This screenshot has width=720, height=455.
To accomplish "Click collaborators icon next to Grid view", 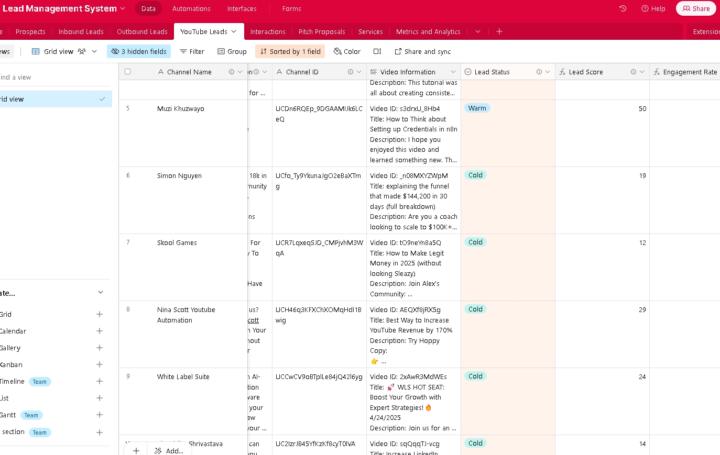I will click(82, 51).
